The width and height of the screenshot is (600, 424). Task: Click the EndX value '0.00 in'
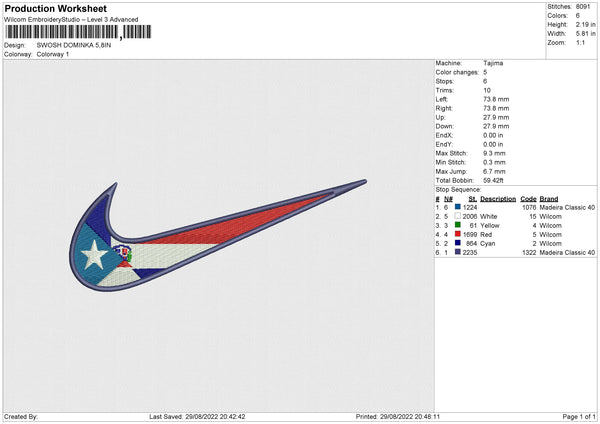[493, 135]
